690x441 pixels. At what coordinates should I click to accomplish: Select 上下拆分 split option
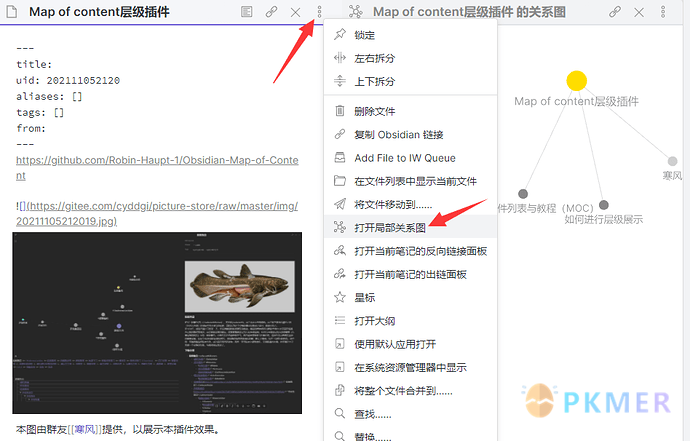[410, 81]
